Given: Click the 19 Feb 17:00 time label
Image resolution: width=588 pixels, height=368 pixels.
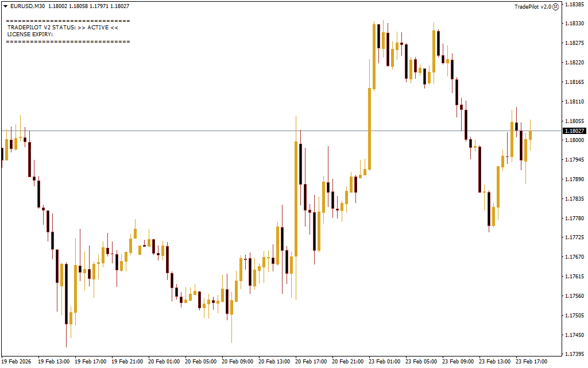Looking at the screenshot, I should coord(90,362).
